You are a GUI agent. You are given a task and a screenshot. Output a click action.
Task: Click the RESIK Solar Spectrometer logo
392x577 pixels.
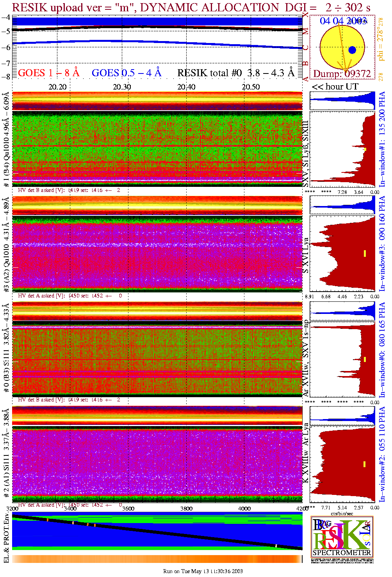(342, 536)
